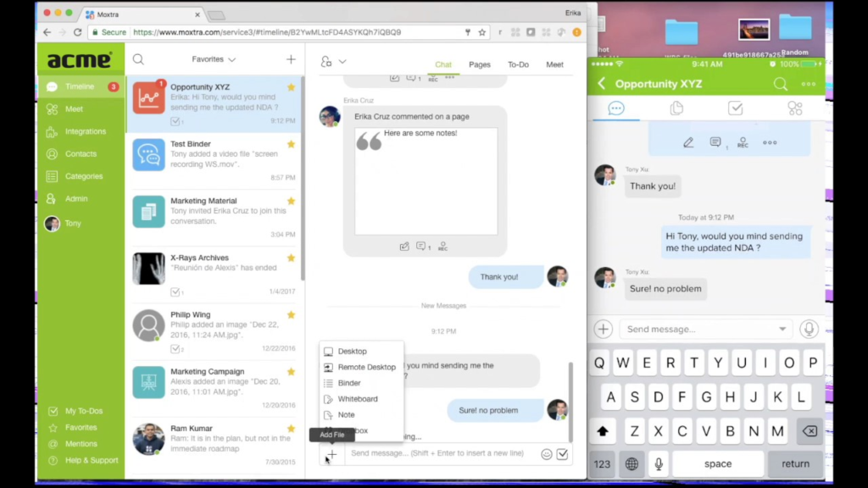The image size is (868, 488).
Task: Switch to the Pages tab
Action: 480,64
